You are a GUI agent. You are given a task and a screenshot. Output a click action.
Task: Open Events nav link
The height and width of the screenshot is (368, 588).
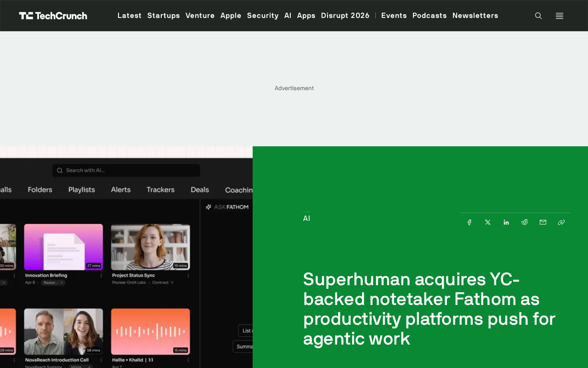pos(394,16)
